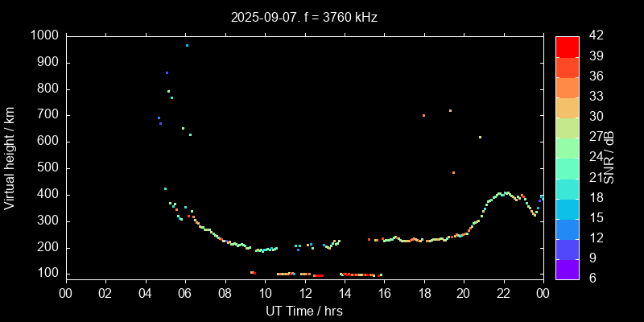Select the cyan 15–18 dB colorbar band
The image size is (644, 322).
coord(568,207)
